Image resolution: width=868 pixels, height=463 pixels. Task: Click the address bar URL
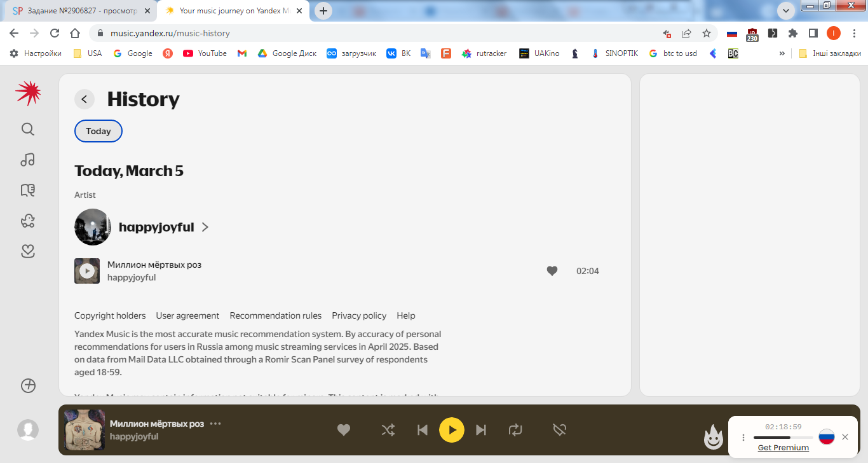pyautogui.click(x=170, y=33)
